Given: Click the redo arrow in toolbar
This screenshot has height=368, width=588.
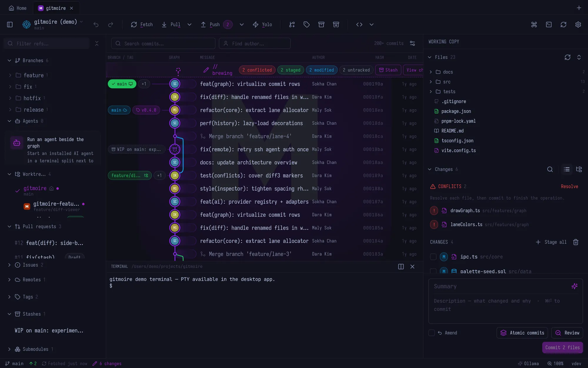Looking at the screenshot, I should (111, 24).
